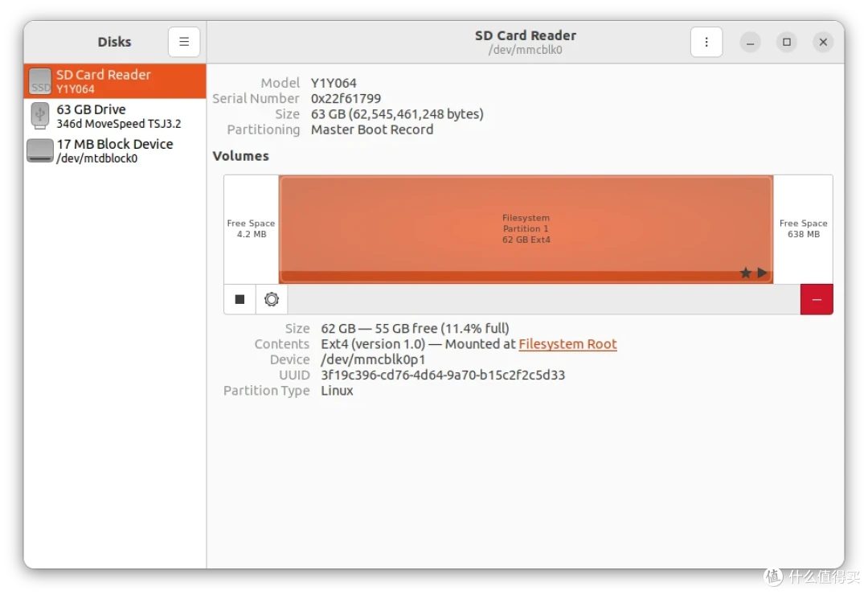Screen dimensions: 868x595
Task: Click the size text 63 GB (62,545,461,248 bytes)
Action: (x=397, y=114)
